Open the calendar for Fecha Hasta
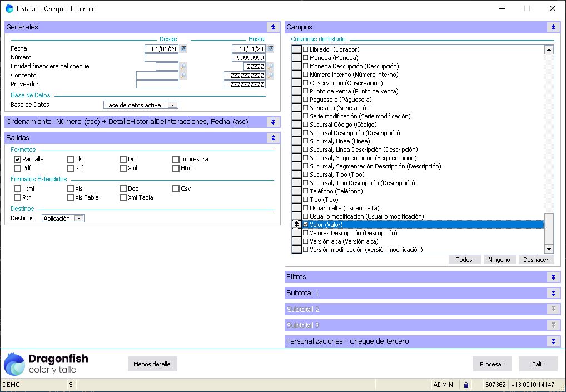 click(270, 49)
